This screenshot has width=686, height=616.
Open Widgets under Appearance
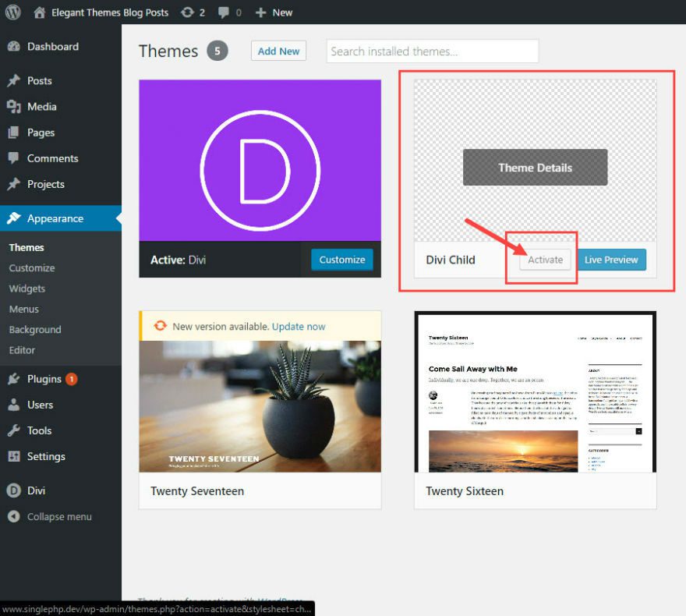[27, 289]
